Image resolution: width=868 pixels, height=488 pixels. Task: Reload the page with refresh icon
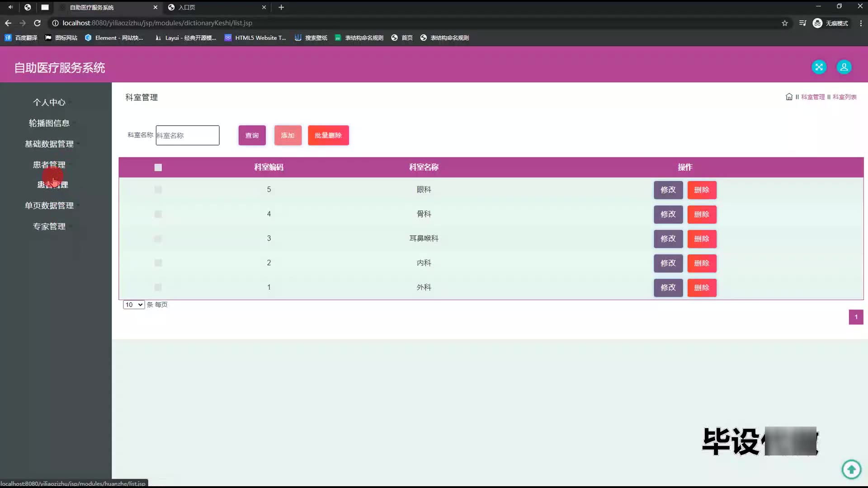tap(38, 23)
